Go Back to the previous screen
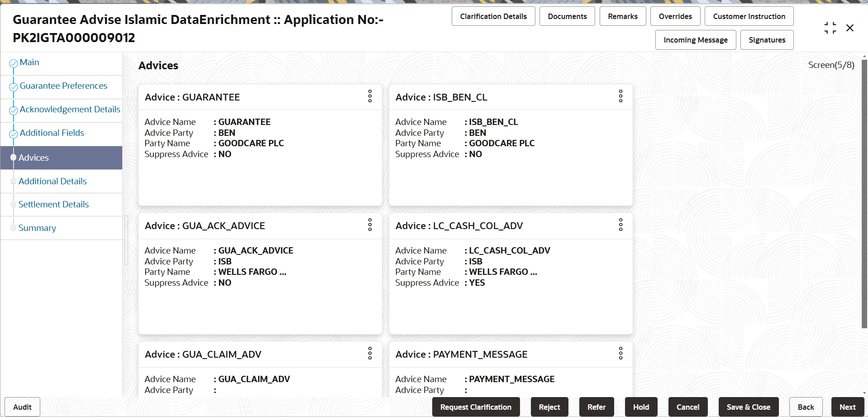The width and height of the screenshot is (868, 417). pos(806,407)
